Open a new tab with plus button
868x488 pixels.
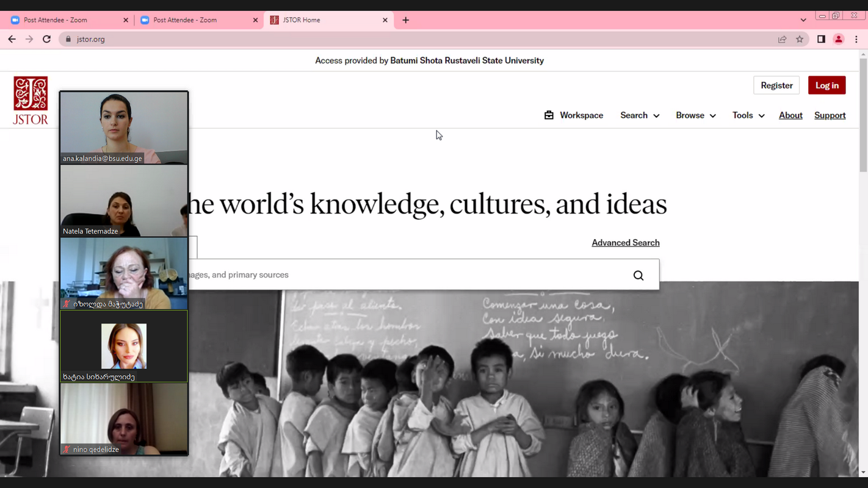tap(405, 20)
